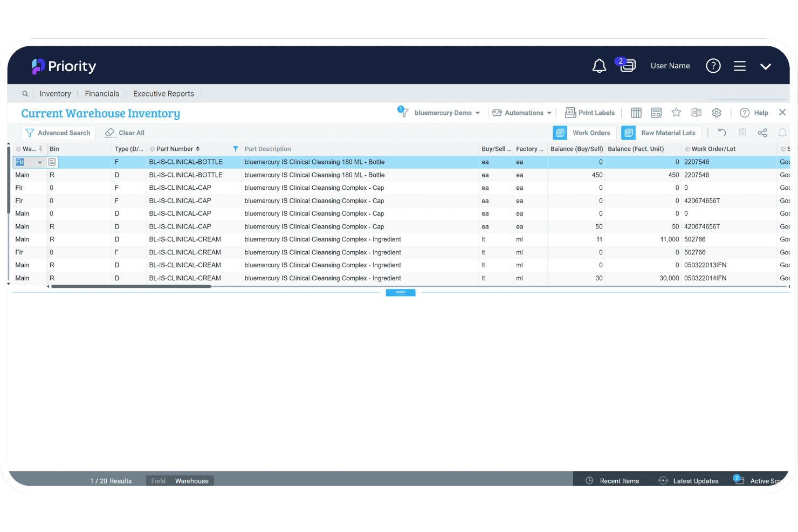Toggle the Part Number column filter
This screenshot has width=798, height=532.
coord(236,149)
